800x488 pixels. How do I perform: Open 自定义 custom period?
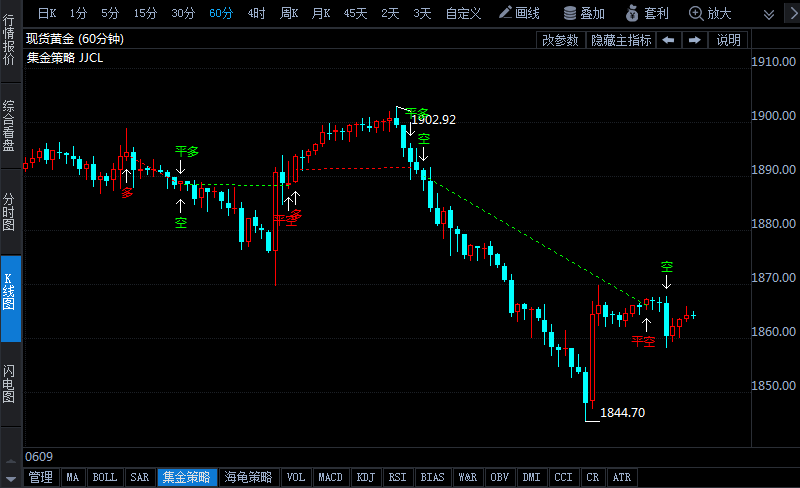pos(463,13)
